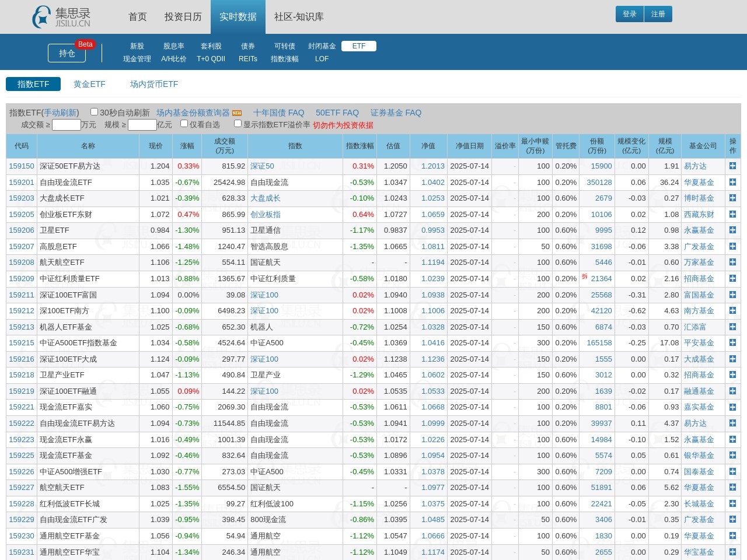Open 50ETF FAQ link
The image size is (747, 560).
[337, 113]
